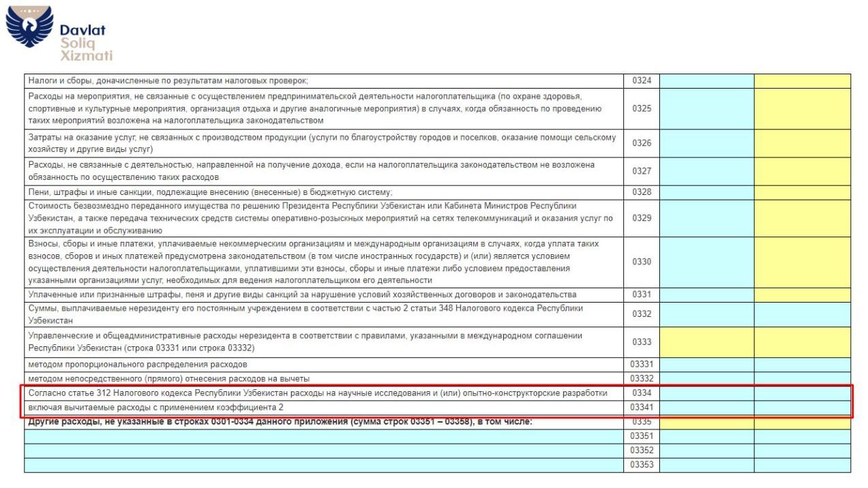Select the yellow cell of row 0325

[x=803, y=108]
